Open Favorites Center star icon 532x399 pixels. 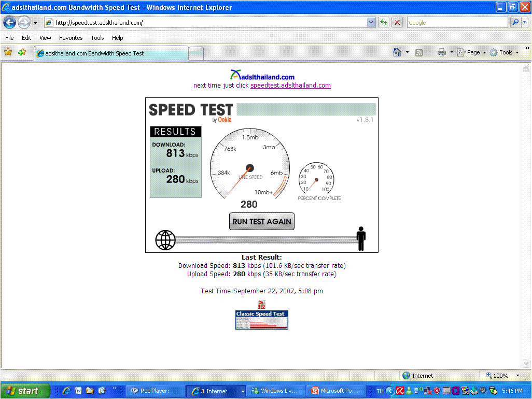point(8,52)
